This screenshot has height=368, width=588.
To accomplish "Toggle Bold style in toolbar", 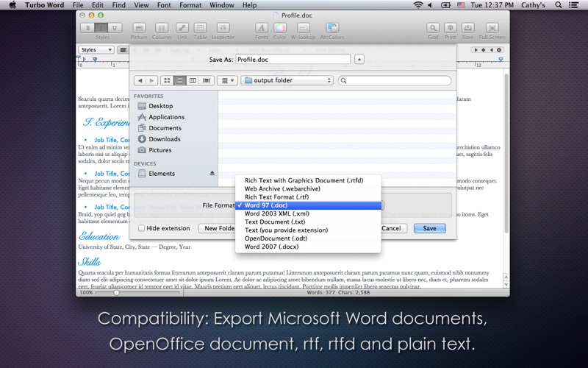I will click(87, 28).
